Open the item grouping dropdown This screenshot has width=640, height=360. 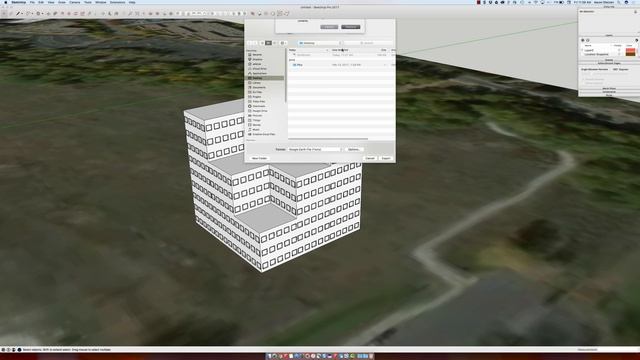coord(282,43)
